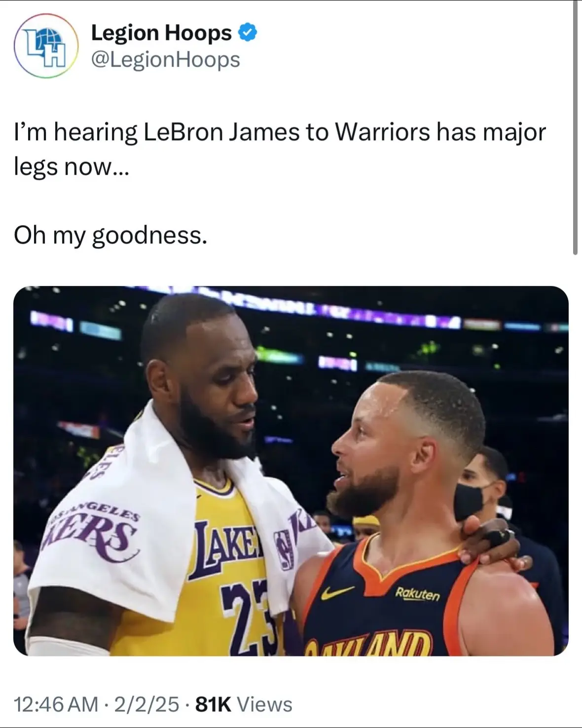Click the Rakuten sponsor patch on jersey
The image size is (582, 728).
(417, 594)
